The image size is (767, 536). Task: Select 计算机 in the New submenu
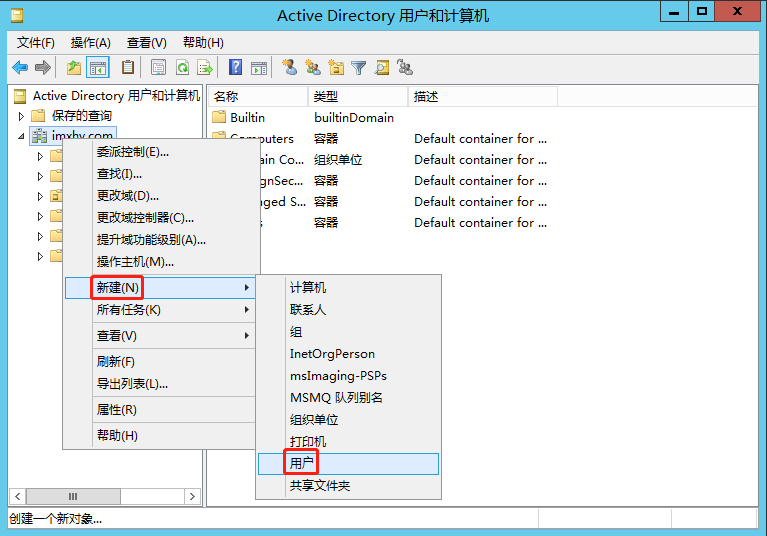[348, 288]
